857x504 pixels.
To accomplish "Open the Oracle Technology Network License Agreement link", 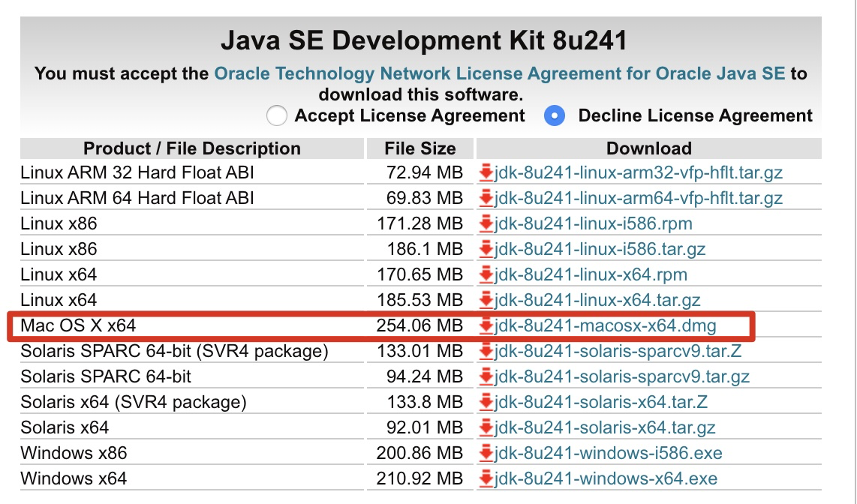I will [x=500, y=73].
